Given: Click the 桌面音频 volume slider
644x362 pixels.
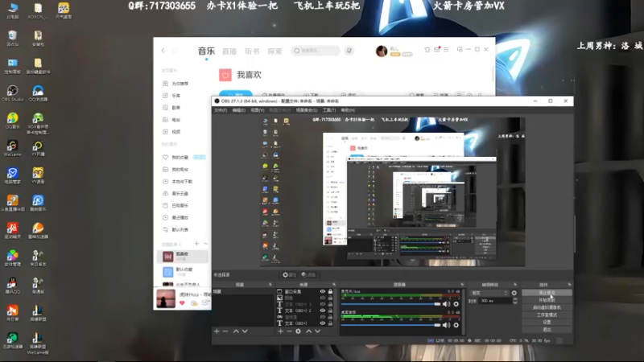Looking at the screenshot, I should tap(390, 325).
